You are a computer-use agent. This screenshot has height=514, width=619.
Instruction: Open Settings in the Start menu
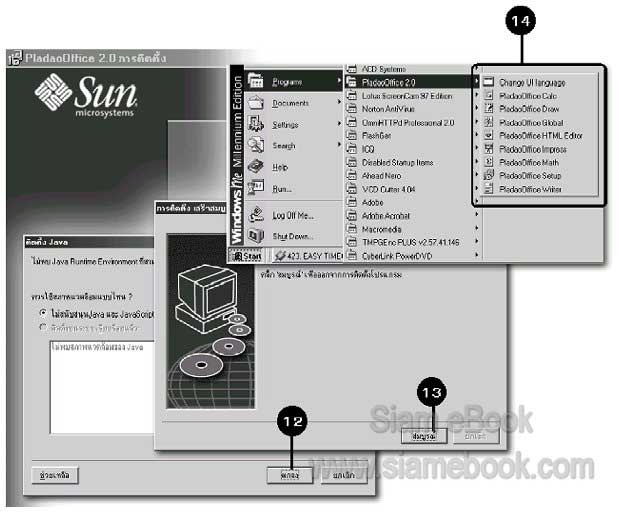293,124
